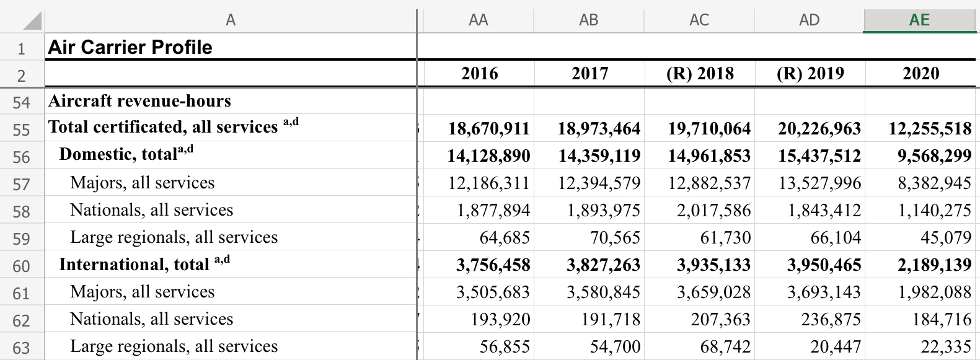Click the 2017 year header cell
The image size is (980, 360).
[589, 74]
